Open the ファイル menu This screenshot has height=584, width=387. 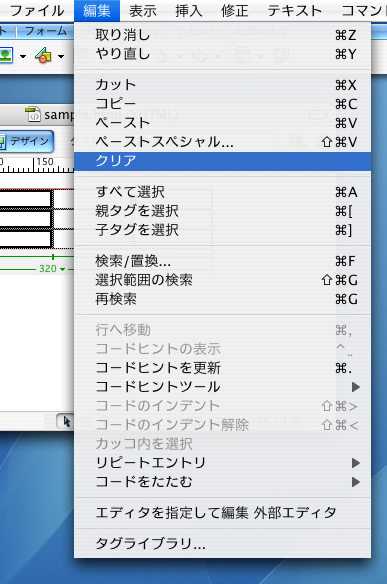point(37,10)
